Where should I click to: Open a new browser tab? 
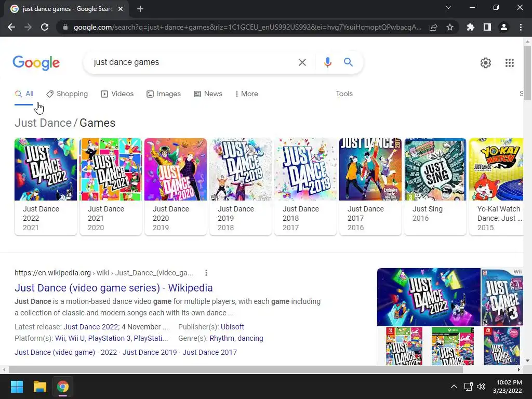tap(140, 9)
